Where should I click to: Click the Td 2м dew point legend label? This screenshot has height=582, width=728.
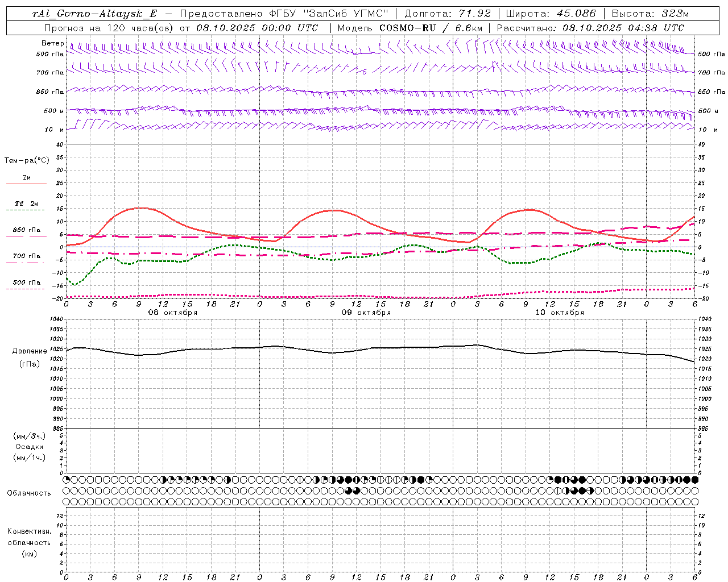click(x=27, y=203)
